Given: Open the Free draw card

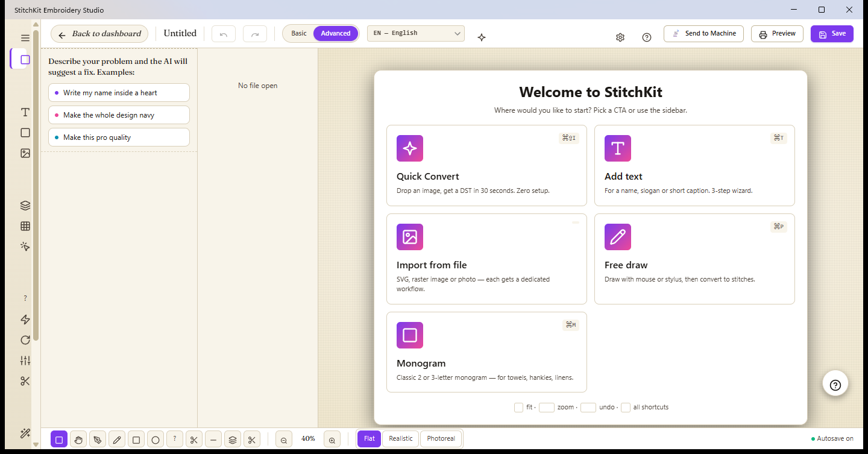Looking at the screenshot, I should click(x=694, y=259).
